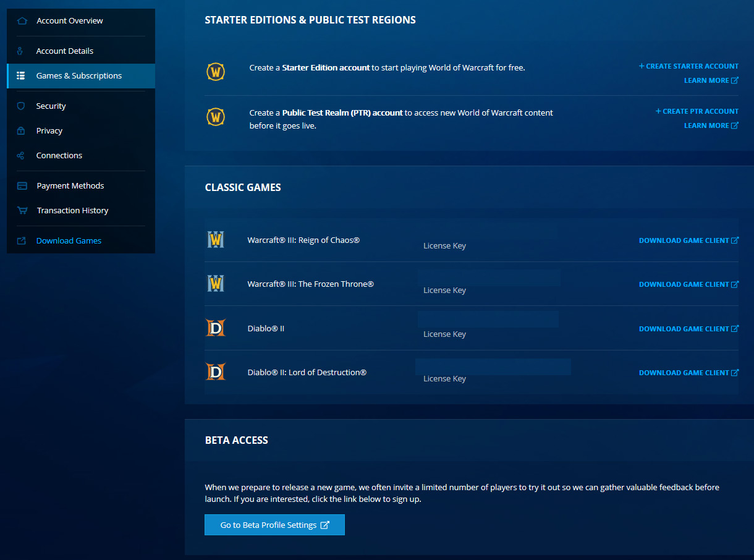The height and width of the screenshot is (560, 754).
Task: Click the Beta Access section heading
Action: click(x=236, y=441)
